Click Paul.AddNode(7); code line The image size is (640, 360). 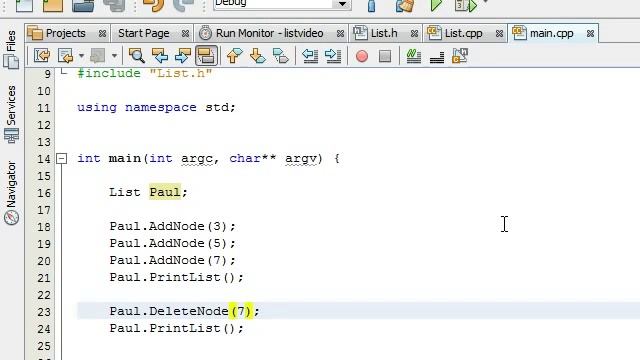click(x=172, y=260)
